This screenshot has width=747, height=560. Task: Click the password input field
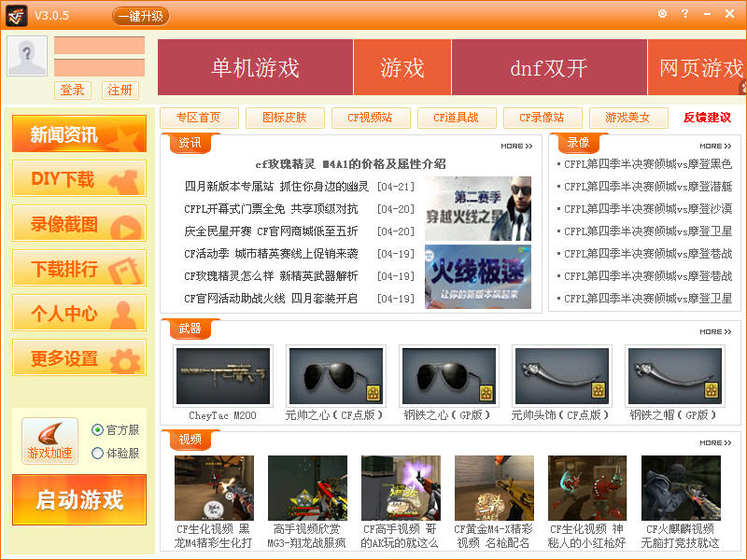click(99, 67)
